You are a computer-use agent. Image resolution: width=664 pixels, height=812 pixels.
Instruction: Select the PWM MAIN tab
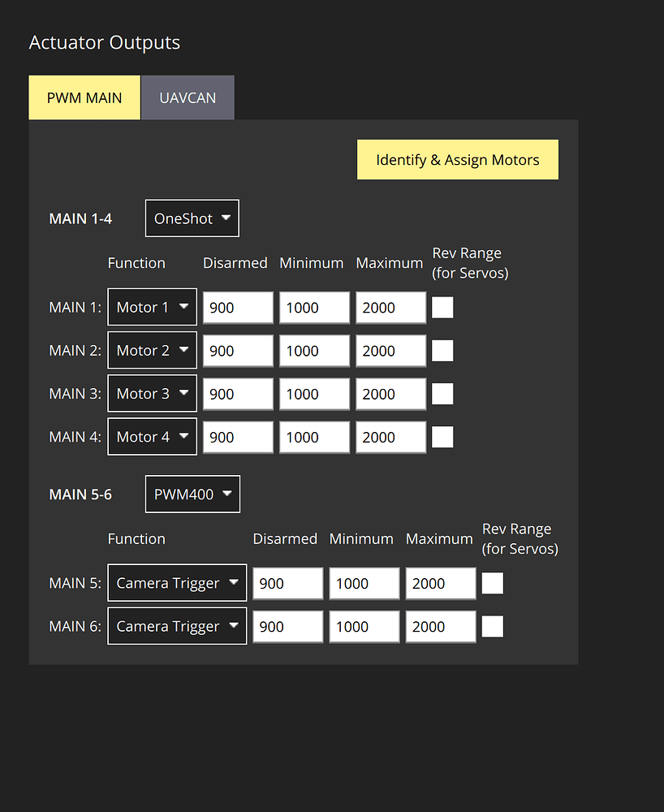point(84,97)
